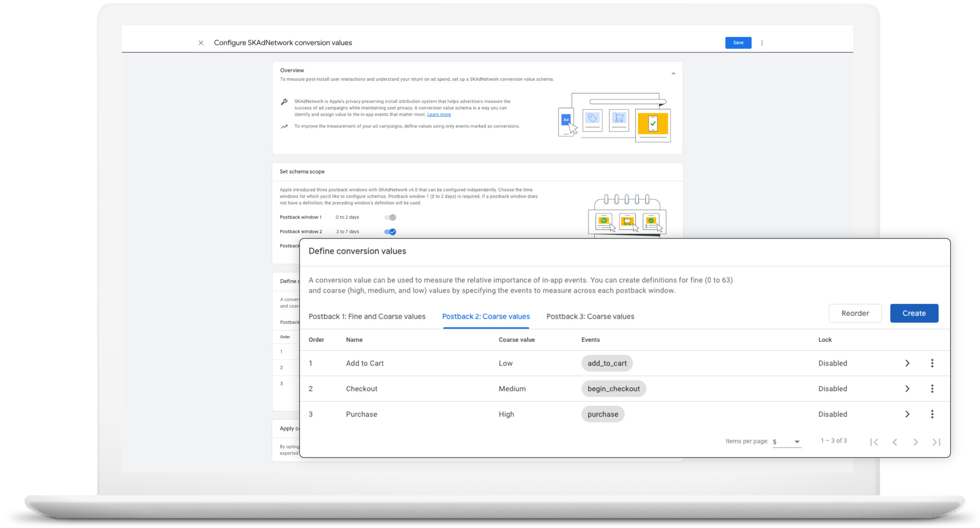980x528 pixels.
Task: Expand the Add to Cart row chevron
Action: click(x=907, y=363)
